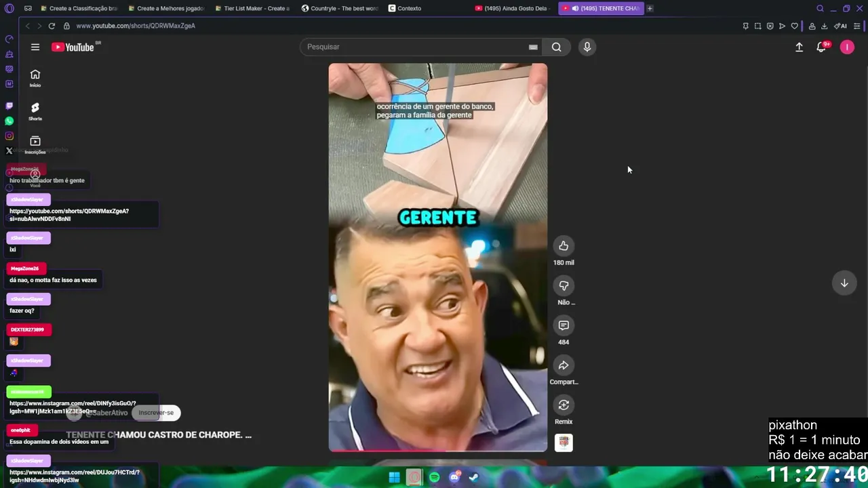Share the short via Compartilhar
This screenshot has height=488, width=868.
coord(564,365)
